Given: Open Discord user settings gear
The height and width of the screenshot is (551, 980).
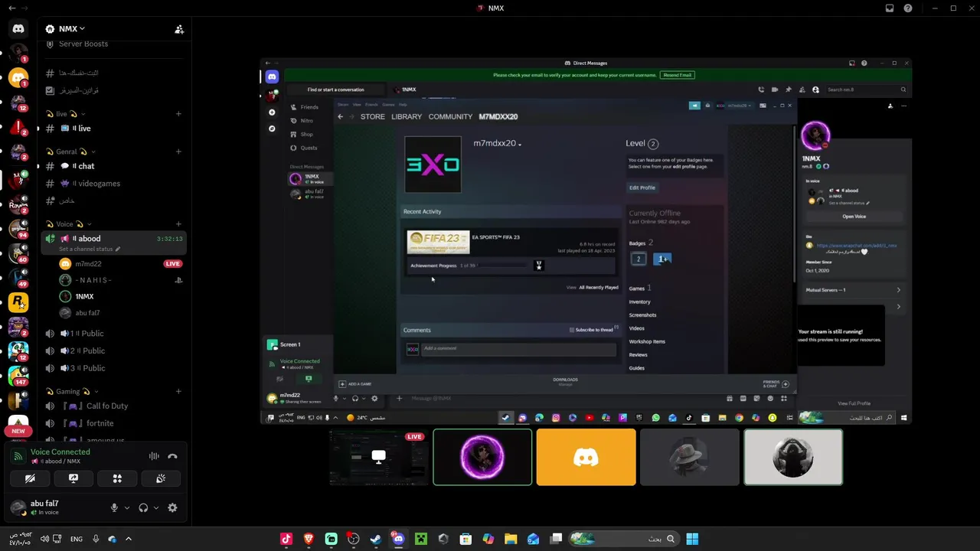Looking at the screenshot, I should (x=172, y=508).
